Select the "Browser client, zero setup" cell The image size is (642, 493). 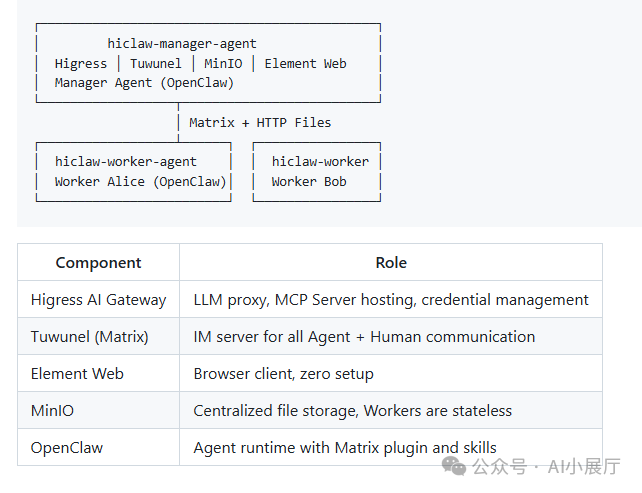pos(283,374)
